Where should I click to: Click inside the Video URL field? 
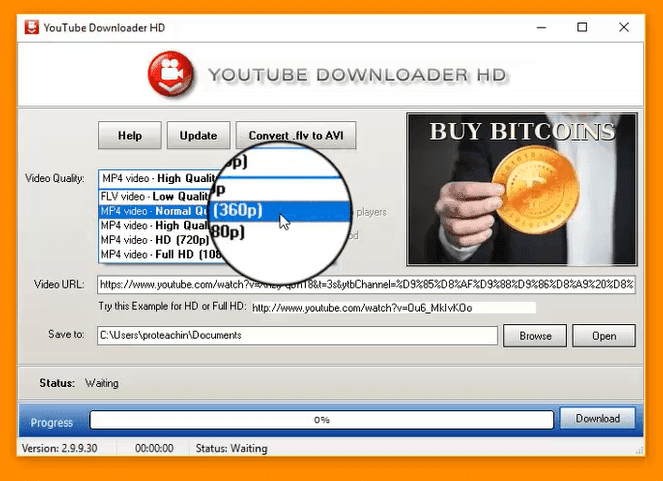pyautogui.click(x=366, y=284)
